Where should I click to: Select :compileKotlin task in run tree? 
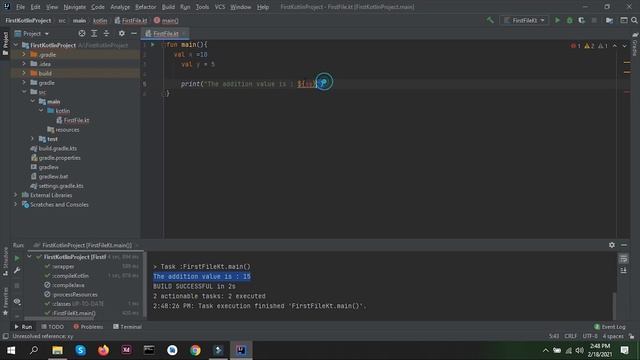tap(70, 276)
